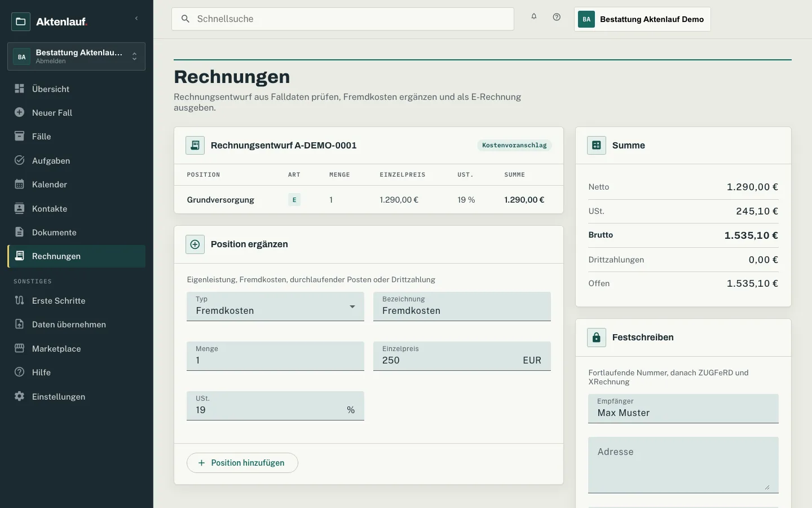Collapse the sidebar with the chevron arrow
812x508 pixels.
coord(136,19)
